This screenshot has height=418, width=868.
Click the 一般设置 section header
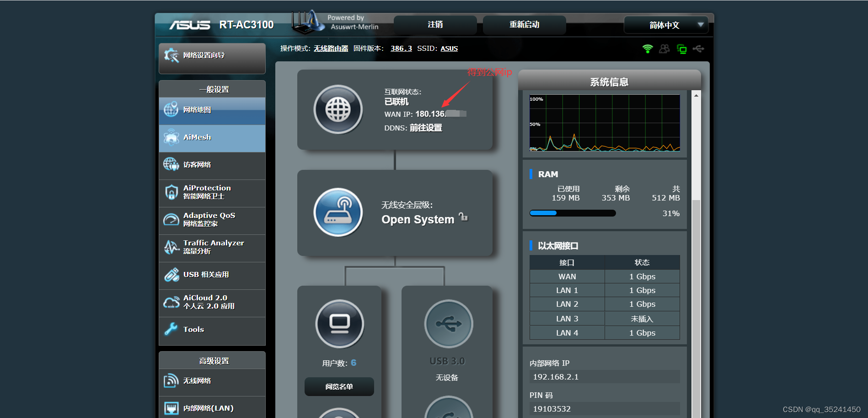pyautogui.click(x=212, y=89)
